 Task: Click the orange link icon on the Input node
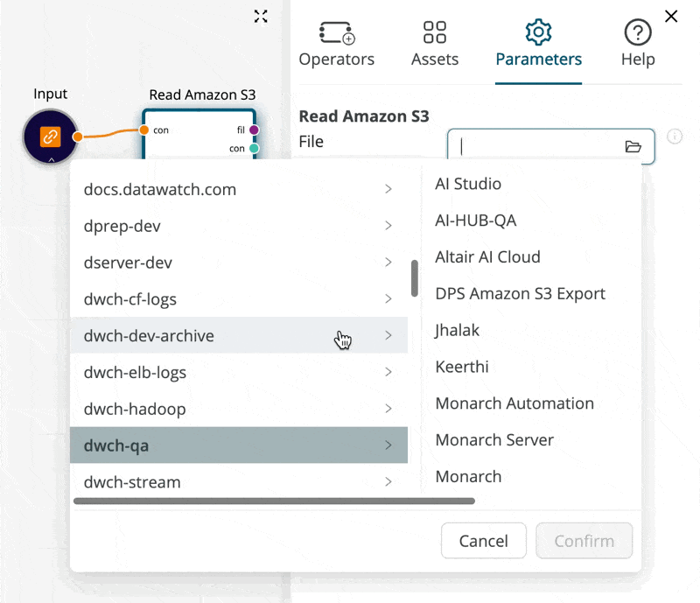coord(49,137)
